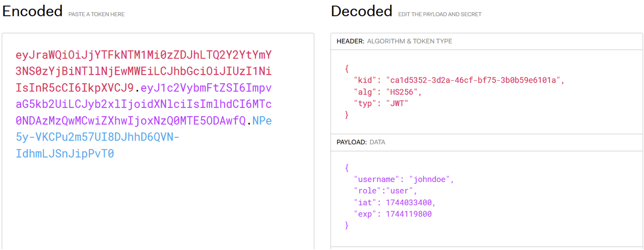Viewport: 644px width, 250px height.
Task: Click the red header segment of the encoded token
Action: [143, 71]
